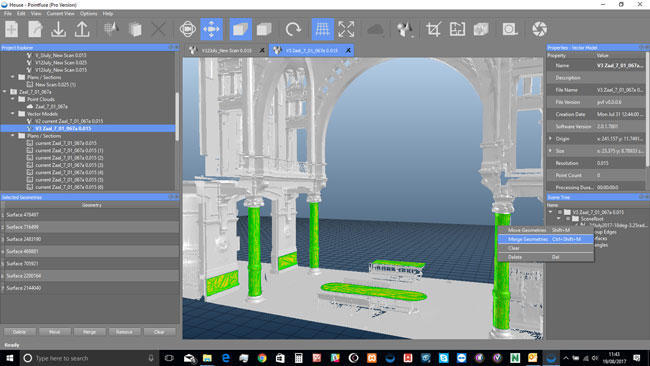This screenshot has width=650, height=366.
Task: Click the Import download-arrow toolbar icon
Action: [58, 29]
